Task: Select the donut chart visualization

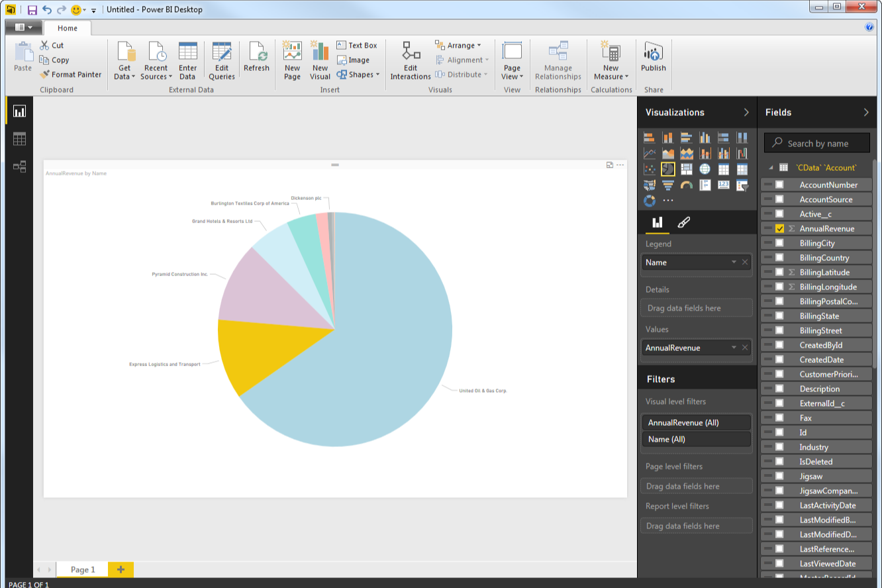Action: click(650, 201)
